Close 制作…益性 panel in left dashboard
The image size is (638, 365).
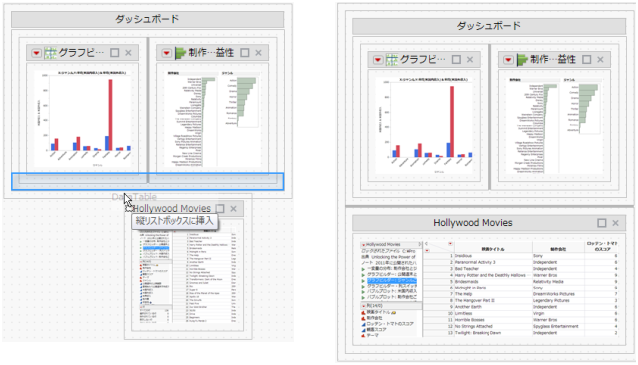pos(258,53)
